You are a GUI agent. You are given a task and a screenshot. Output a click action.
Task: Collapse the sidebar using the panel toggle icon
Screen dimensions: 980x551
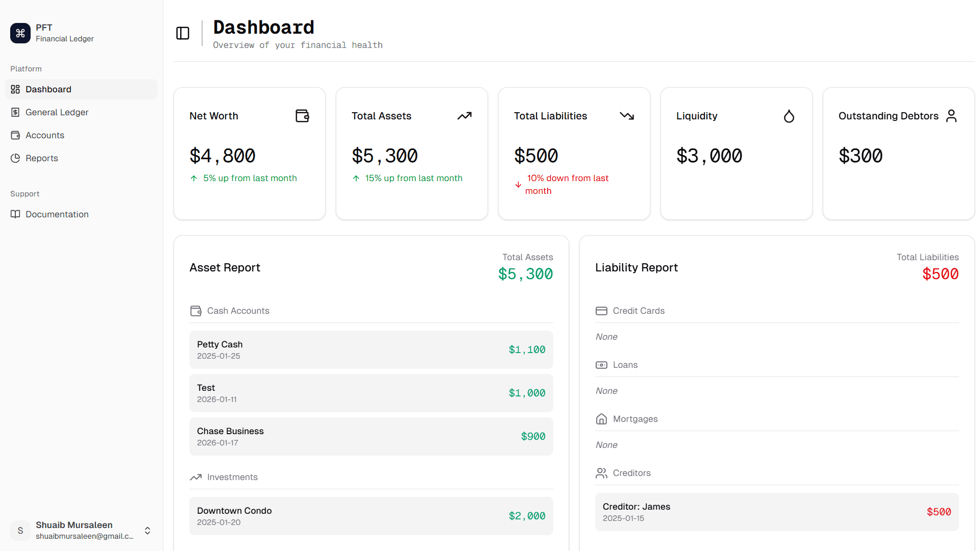tap(182, 33)
